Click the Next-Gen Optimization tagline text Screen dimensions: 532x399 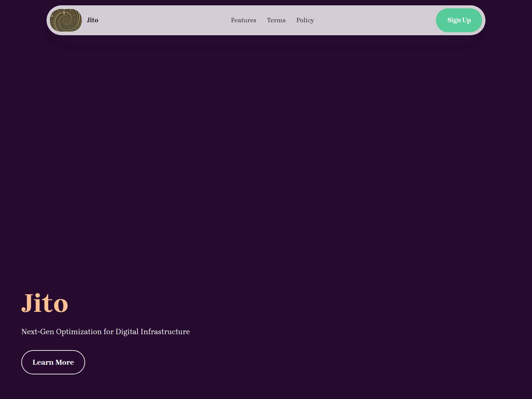coord(105,332)
